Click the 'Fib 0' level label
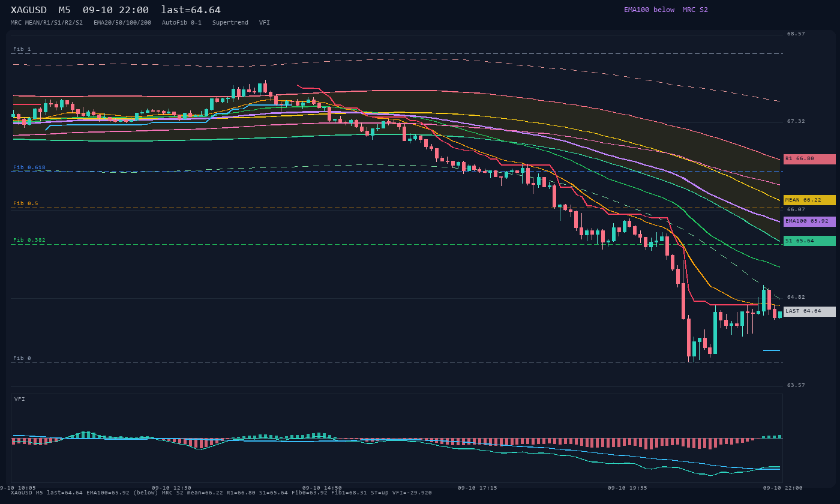The height and width of the screenshot is (504, 840). pos(22,358)
